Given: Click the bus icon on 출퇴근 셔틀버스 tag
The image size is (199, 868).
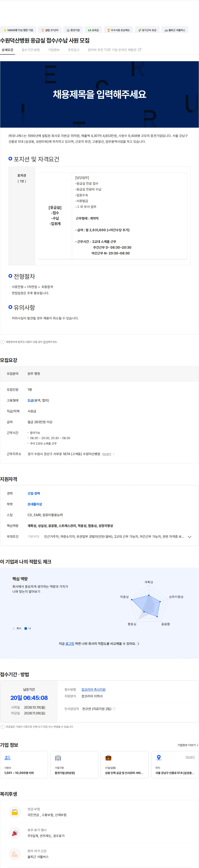Looking at the screenshot, I should coord(166,30).
